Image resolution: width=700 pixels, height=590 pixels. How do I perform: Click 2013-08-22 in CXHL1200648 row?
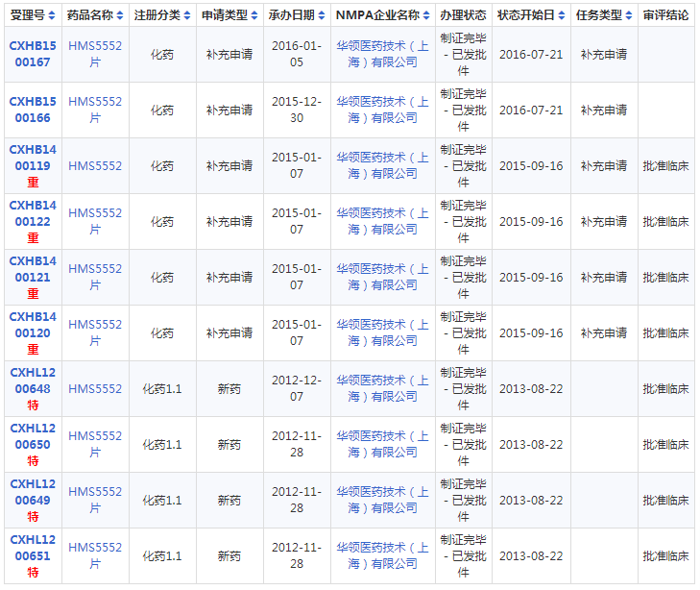tap(531, 389)
